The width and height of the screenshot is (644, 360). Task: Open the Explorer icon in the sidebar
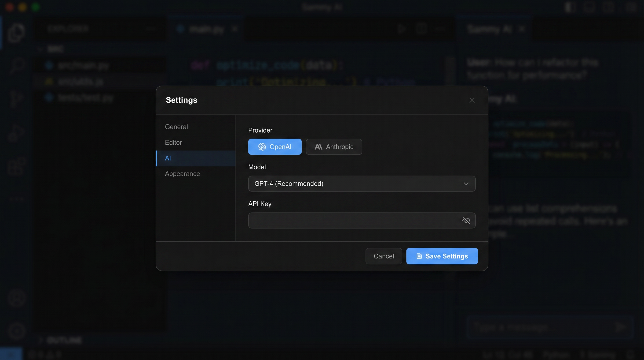coord(16,33)
